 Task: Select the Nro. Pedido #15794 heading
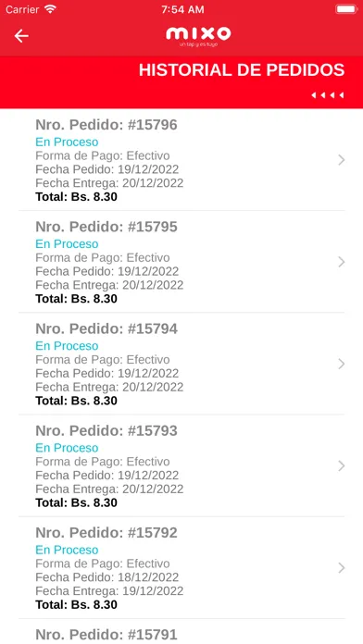click(106, 328)
